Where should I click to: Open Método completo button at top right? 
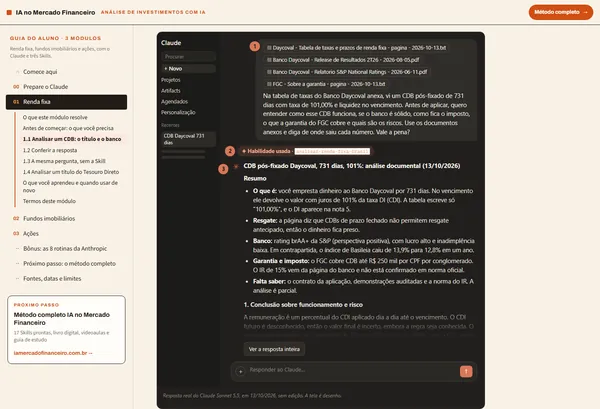(x=561, y=12)
